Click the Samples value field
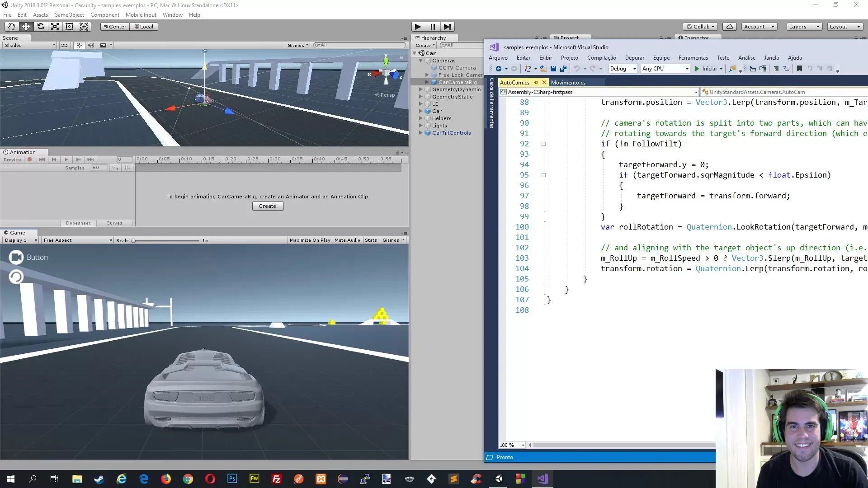 point(99,168)
